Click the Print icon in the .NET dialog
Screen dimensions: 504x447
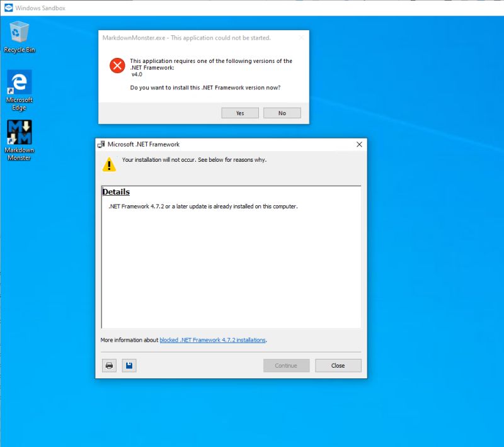click(108, 365)
